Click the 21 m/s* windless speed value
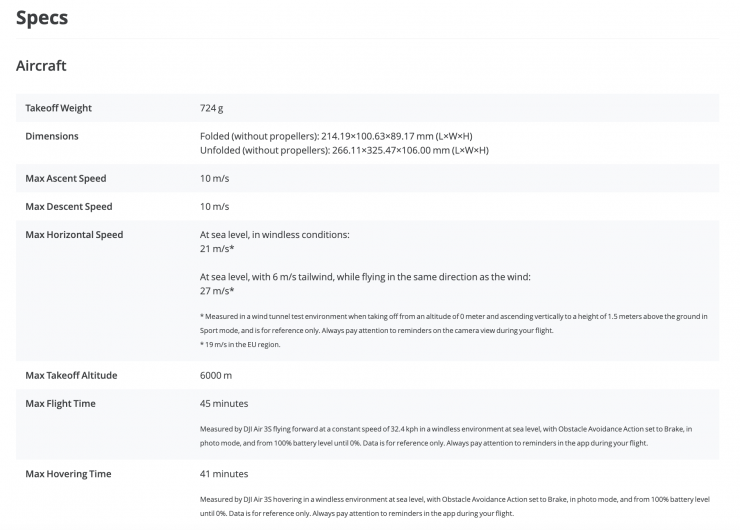 pyautogui.click(x=217, y=248)
